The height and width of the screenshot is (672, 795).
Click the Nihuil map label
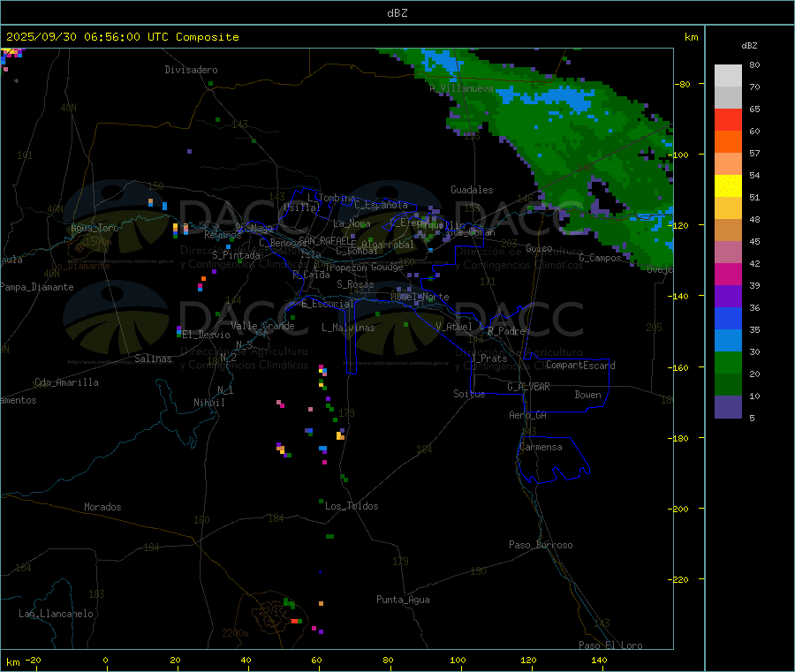[208, 403]
